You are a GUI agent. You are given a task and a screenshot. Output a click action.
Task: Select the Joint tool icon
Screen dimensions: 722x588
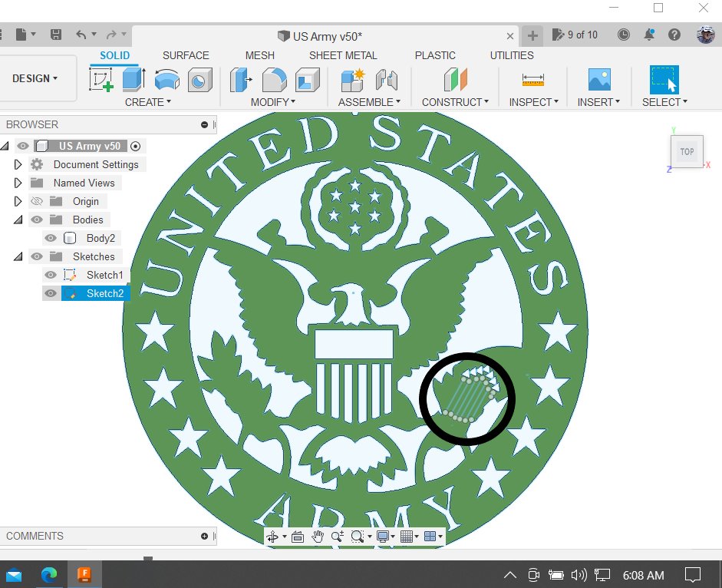click(x=387, y=79)
